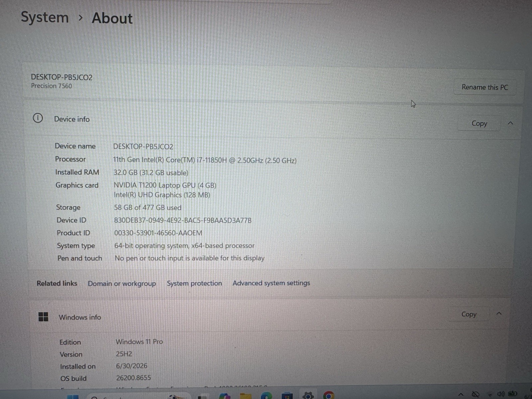The height and width of the screenshot is (399, 532).
Task: Click the Windows logo beside Windows info
Action: point(43,317)
